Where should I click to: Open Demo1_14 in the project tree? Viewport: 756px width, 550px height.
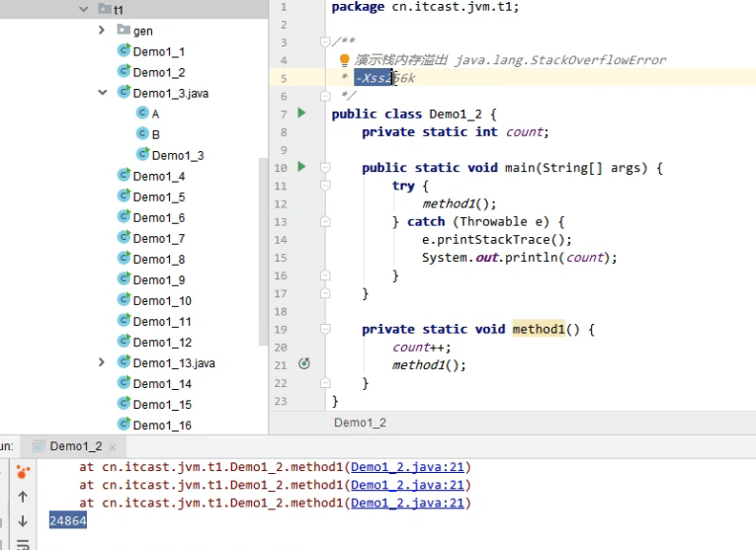pos(162,383)
